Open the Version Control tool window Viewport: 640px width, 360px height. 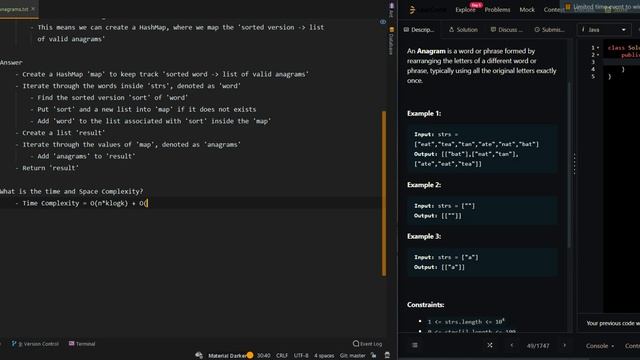tap(36, 344)
